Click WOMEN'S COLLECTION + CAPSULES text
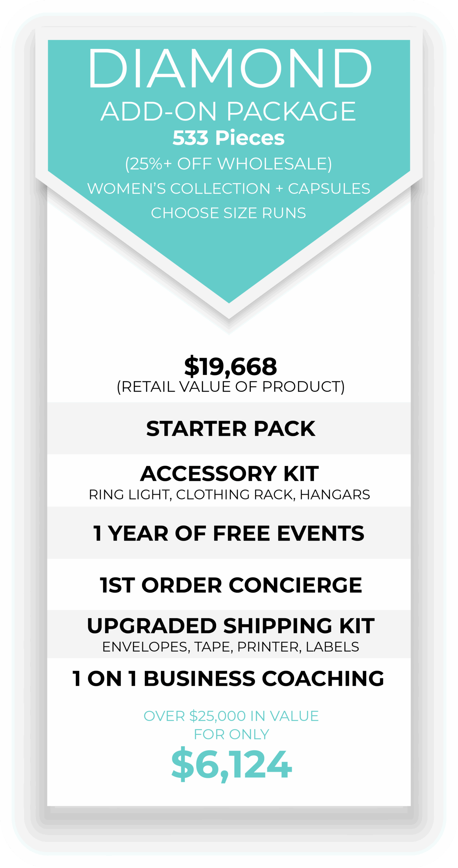 228,189
